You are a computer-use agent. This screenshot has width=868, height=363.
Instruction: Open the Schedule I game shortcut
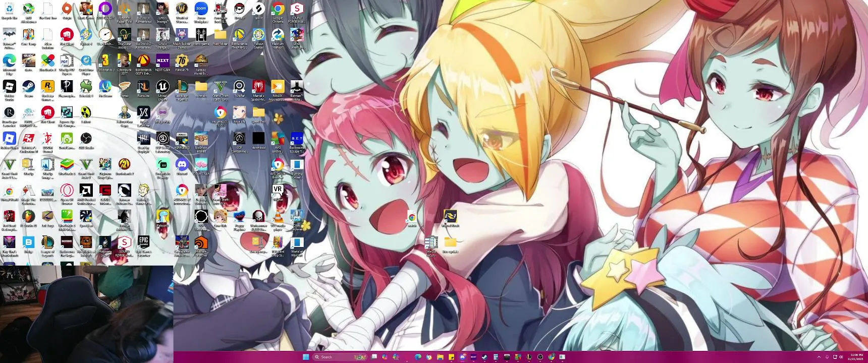(86, 89)
